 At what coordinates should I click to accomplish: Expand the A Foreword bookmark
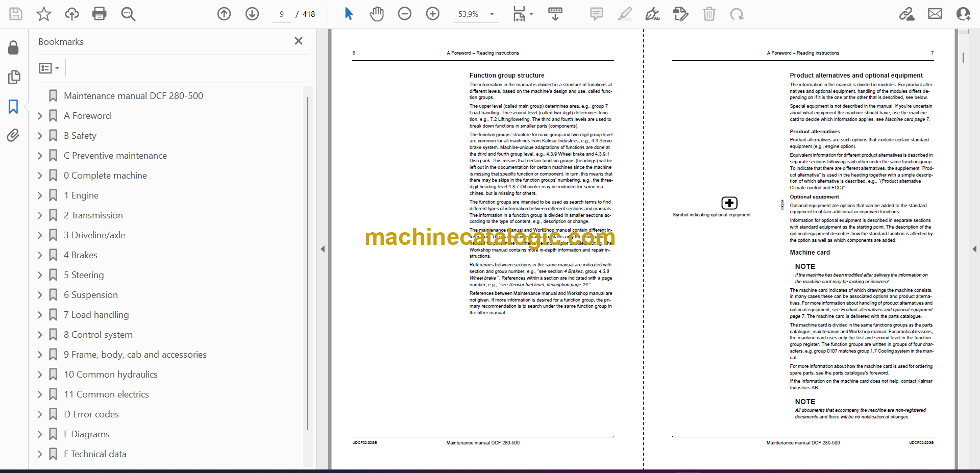pyautogui.click(x=40, y=116)
